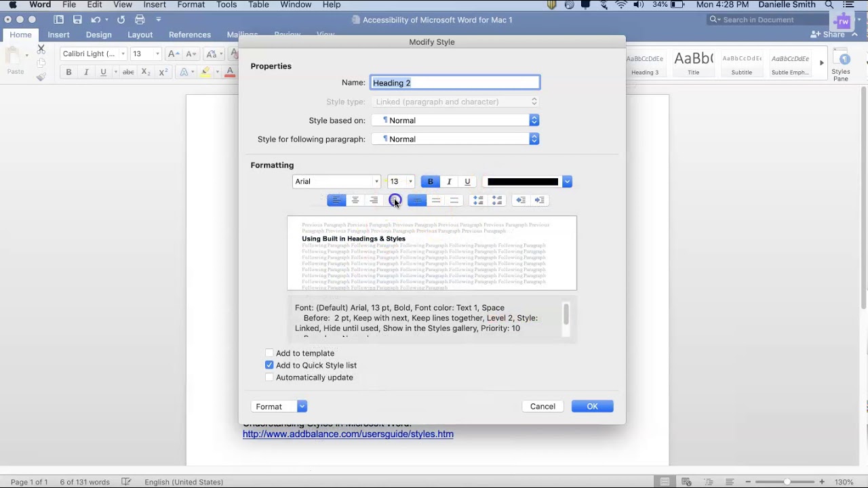868x488 pixels.
Task: Increase paragraph spacing icon
Action: click(478, 200)
